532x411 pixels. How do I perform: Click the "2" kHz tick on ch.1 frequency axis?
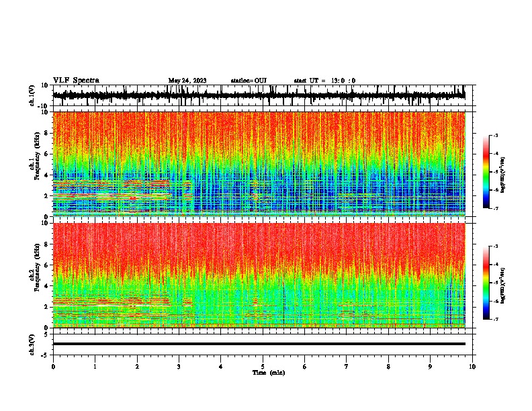46,196
